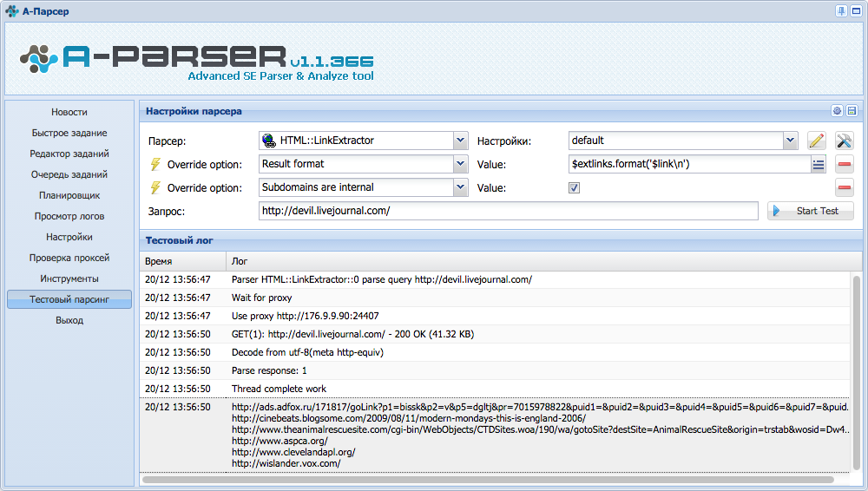The image size is (868, 491).
Task: Open the Subdomains are internal option dropdown
Action: (460, 187)
